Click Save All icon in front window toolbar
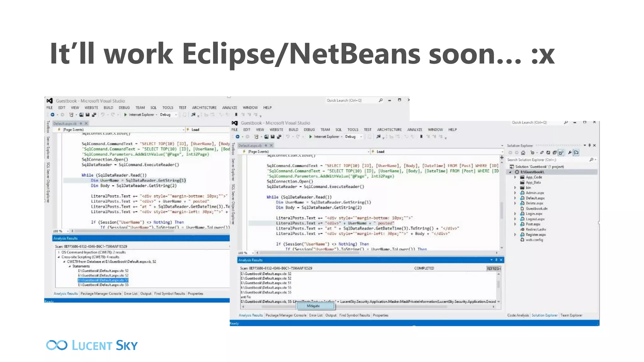This screenshot has width=644, height=362. (279, 137)
